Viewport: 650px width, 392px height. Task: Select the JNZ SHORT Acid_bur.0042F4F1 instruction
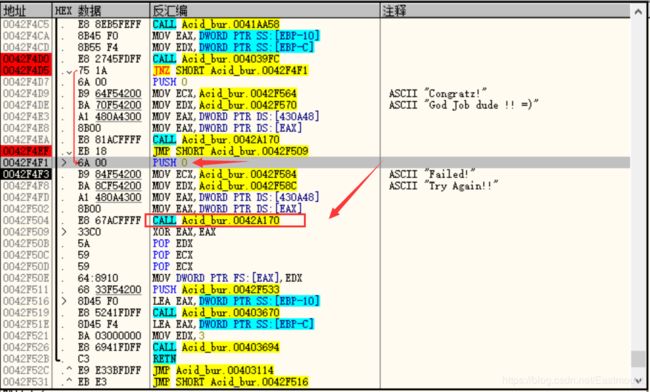coord(230,70)
